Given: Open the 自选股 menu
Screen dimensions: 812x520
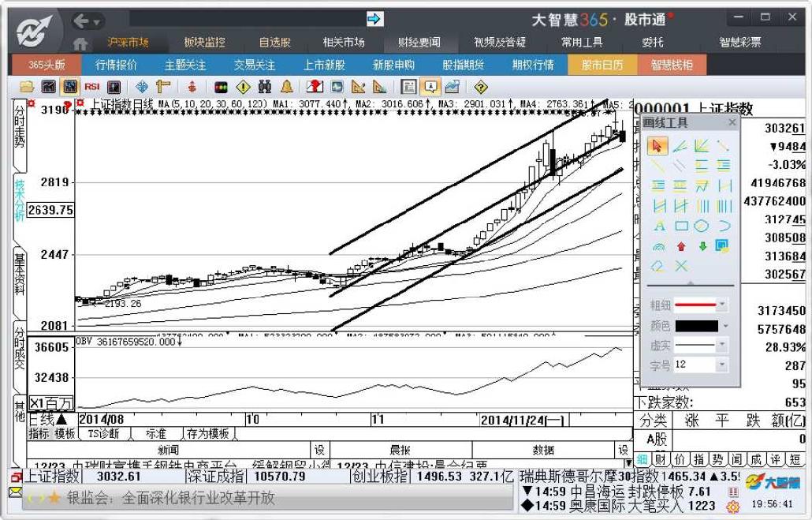Looking at the screenshot, I should coord(275,42).
